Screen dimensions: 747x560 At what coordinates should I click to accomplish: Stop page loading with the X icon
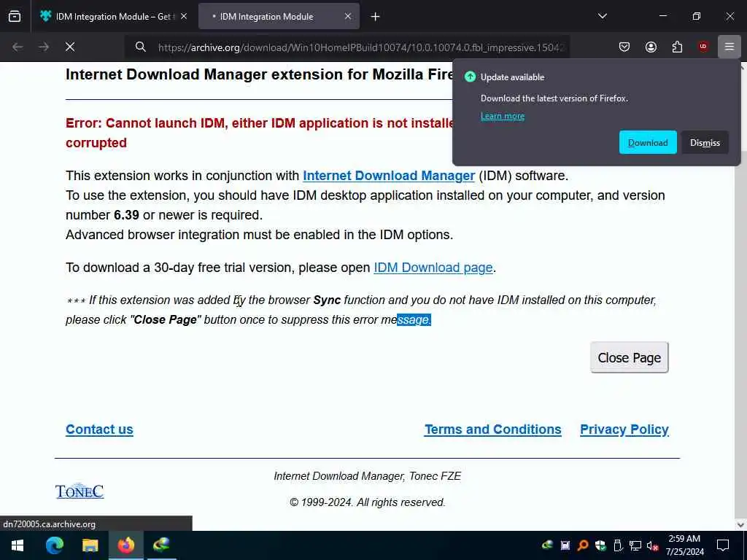[x=70, y=47]
